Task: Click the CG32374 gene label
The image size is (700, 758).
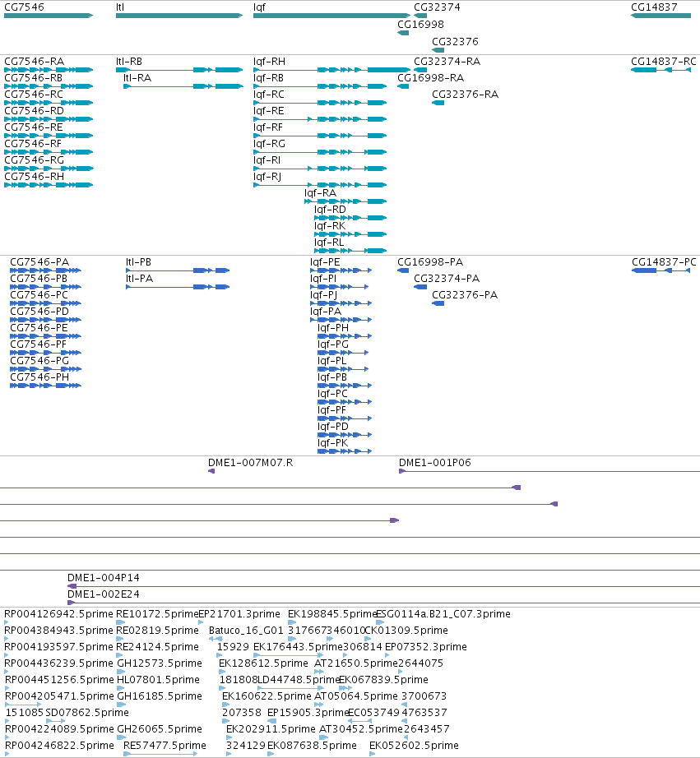Action: (437, 7)
